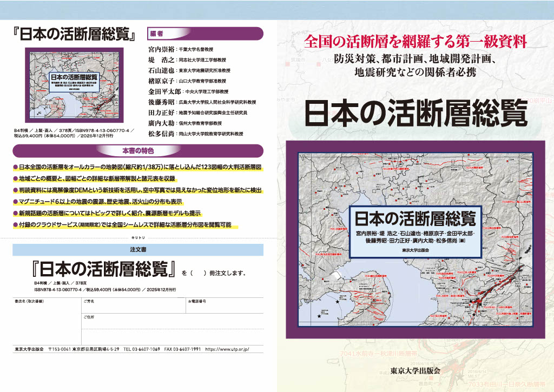Image resolution: width=554 pixels, height=392 pixels.
Task: Select editor name 松多信尚
Action: pos(162,134)
